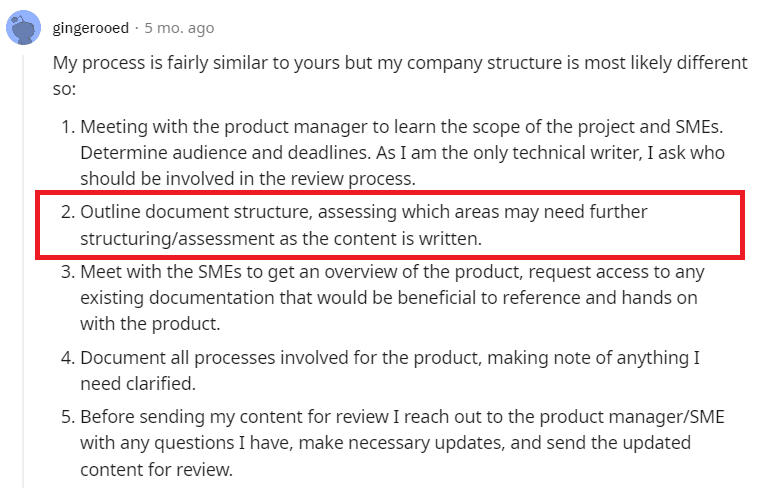Click the "so:" text ending the intro
Image resolution: width=782 pixels, height=488 pixels.
pyautogui.click(x=64, y=88)
